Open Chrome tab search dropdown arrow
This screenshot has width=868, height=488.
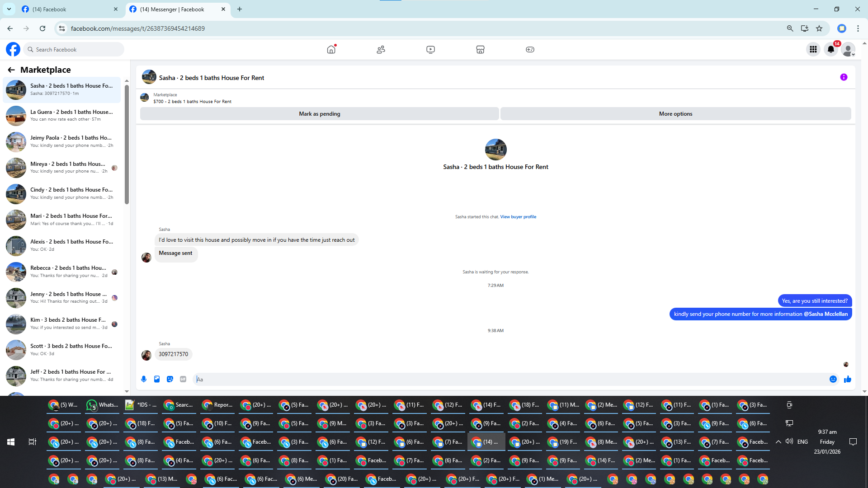tap(9, 9)
